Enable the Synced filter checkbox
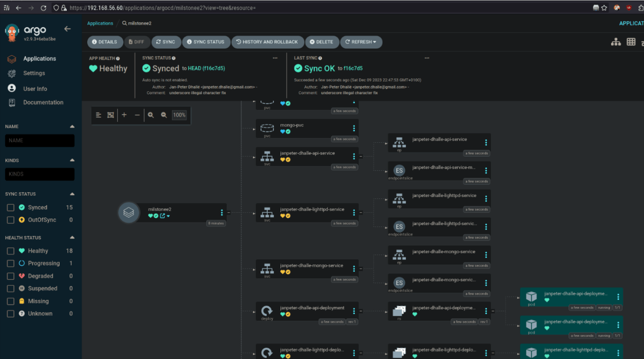Viewport: 644px width, 359px height. (x=11, y=207)
